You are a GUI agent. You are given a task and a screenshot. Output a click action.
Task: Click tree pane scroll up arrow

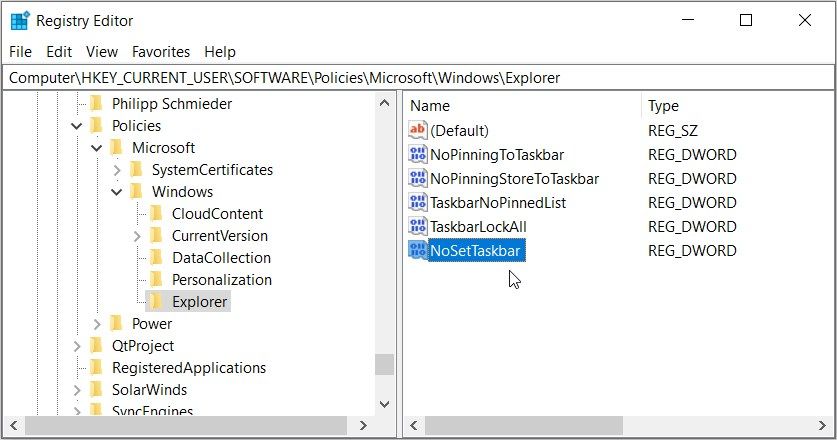(x=384, y=103)
